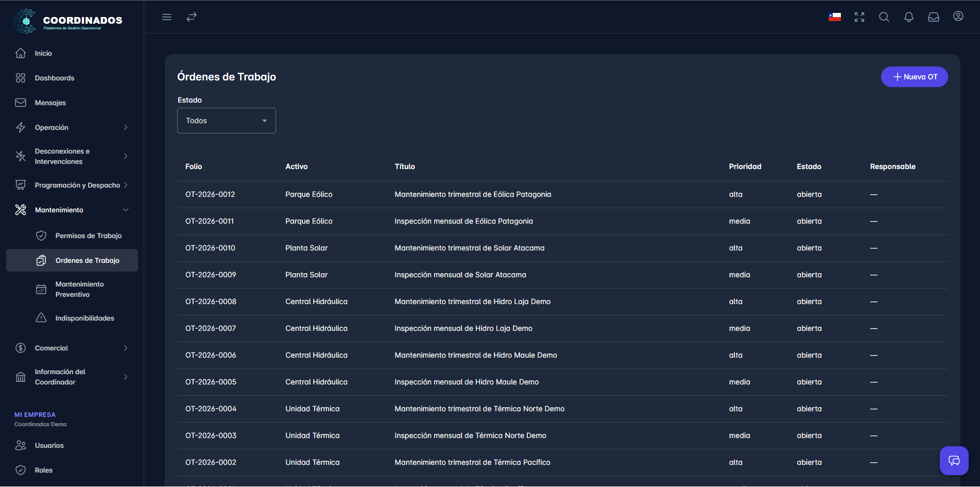Expand the Operación submenu chevron
980x487 pixels.
126,127
